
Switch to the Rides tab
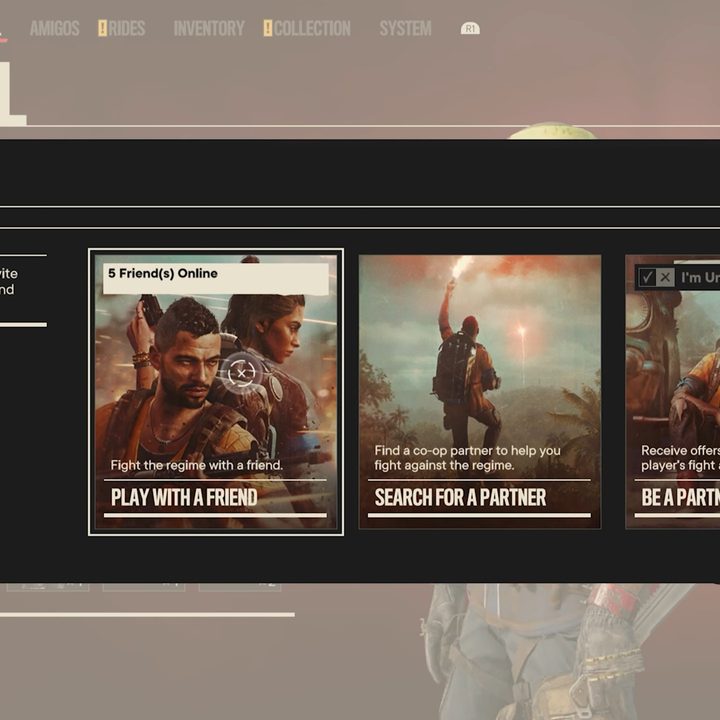[x=127, y=28]
